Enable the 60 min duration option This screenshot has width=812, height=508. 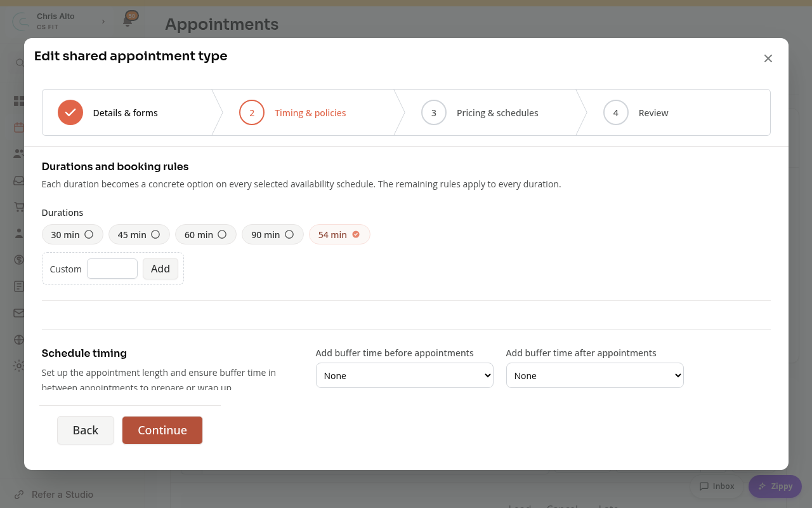[206, 234]
